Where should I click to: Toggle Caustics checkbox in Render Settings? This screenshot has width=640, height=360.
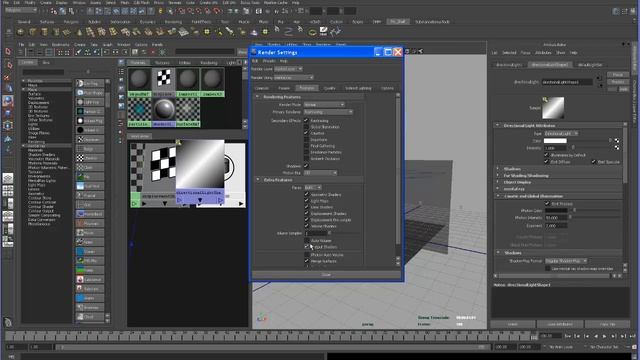[x=306, y=133]
